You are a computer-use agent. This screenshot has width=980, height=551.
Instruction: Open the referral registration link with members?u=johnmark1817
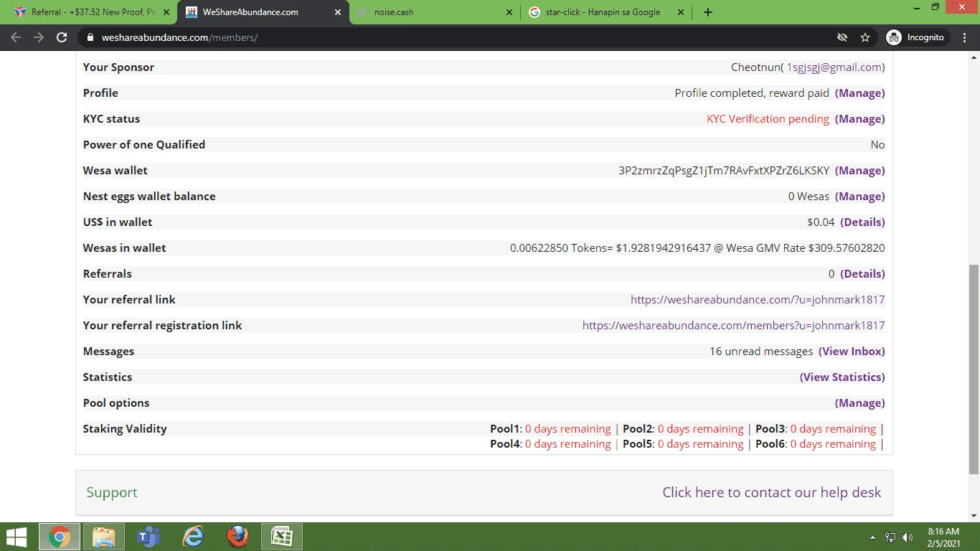[733, 325]
